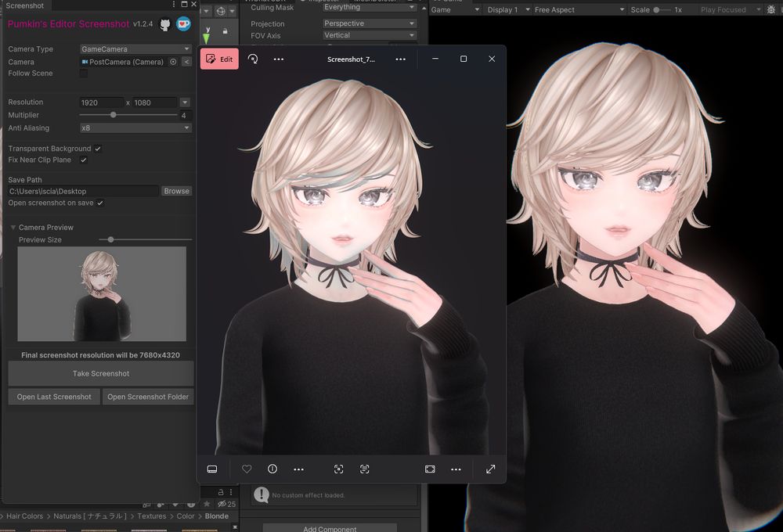The width and height of the screenshot is (783, 532).
Task: Open the Camera Type GameCamera dropdown
Action: coord(135,49)
